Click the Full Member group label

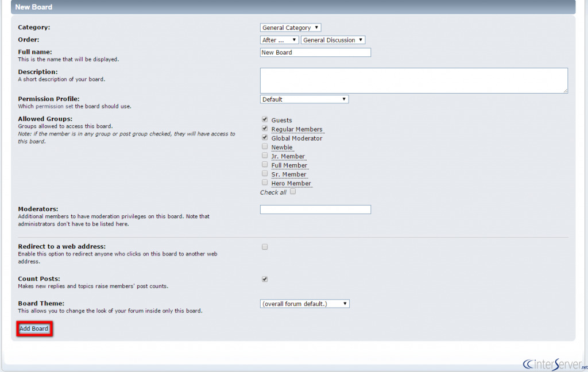[x=289, y=165]
